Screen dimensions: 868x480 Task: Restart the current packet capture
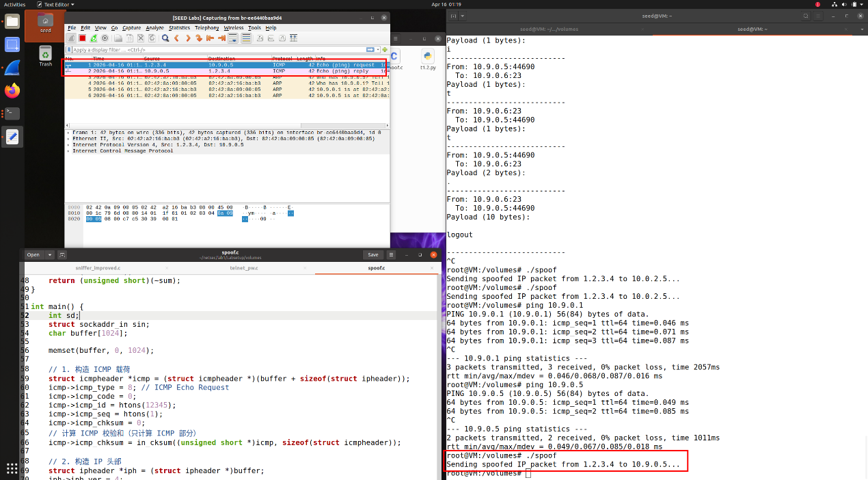(94, 38)
